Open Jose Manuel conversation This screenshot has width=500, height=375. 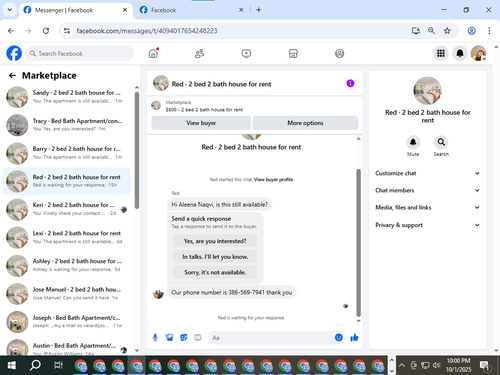pyautogui.click(x=67, y=293)
